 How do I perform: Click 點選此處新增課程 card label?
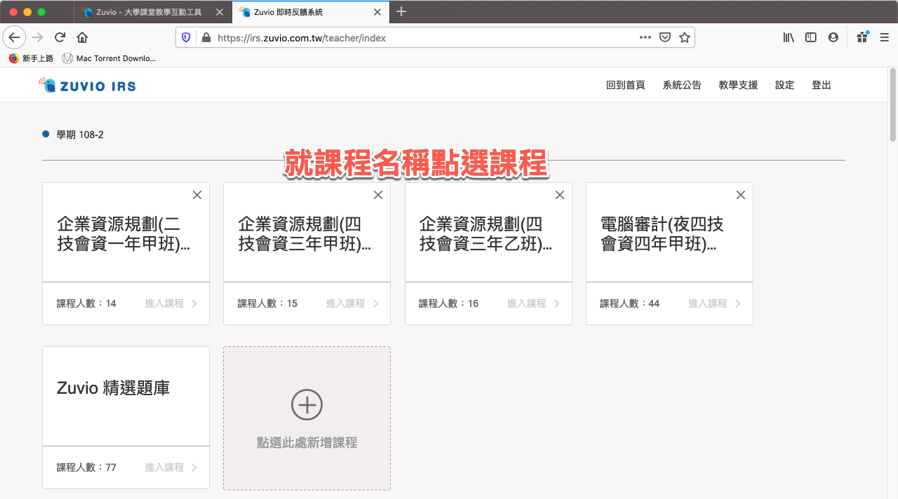pos(307,443)
